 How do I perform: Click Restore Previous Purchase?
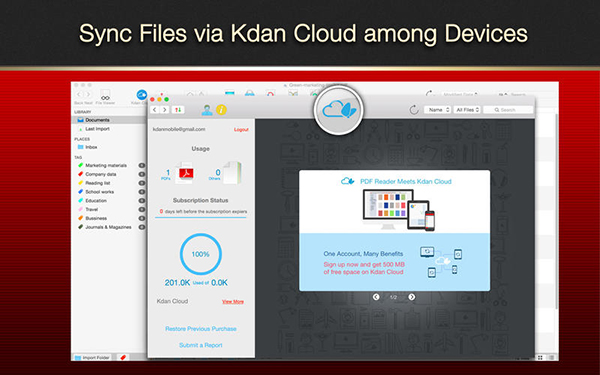[201, 329]
